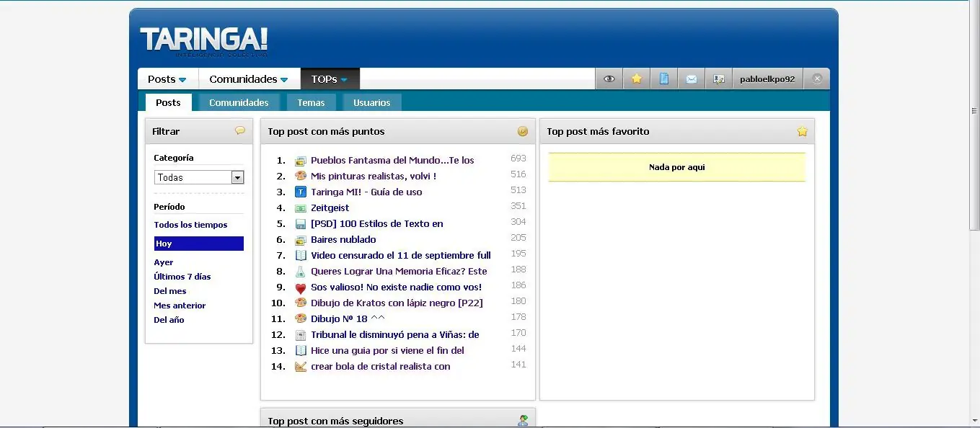Open the Baires nublado post
The image size is (980, 428).
[343, 239]
